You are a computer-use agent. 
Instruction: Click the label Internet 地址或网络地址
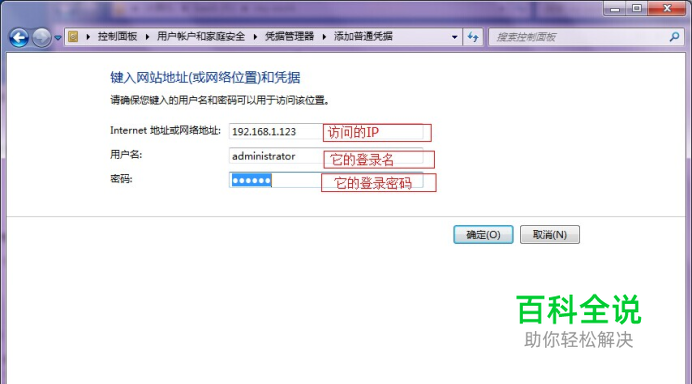[x=165, y=130]
